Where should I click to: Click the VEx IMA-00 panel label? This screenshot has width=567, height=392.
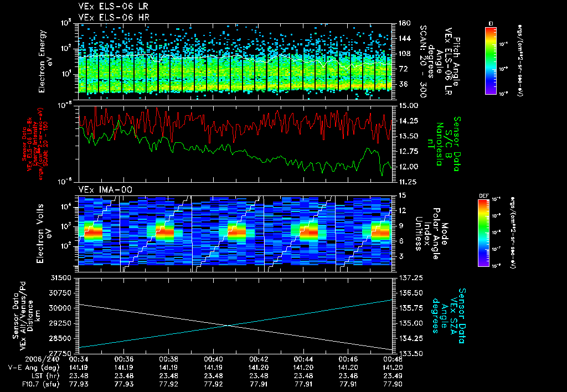(x=105, y=190)
